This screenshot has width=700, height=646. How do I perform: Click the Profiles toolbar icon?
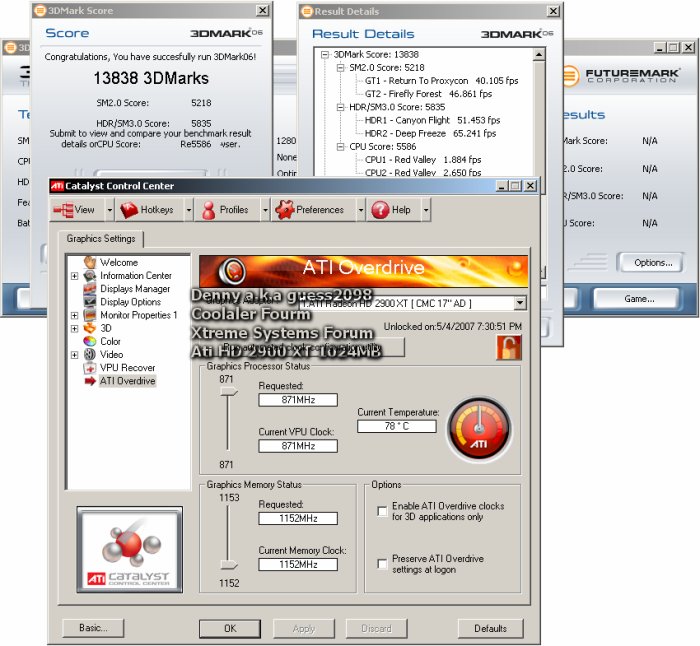point(209,210)
